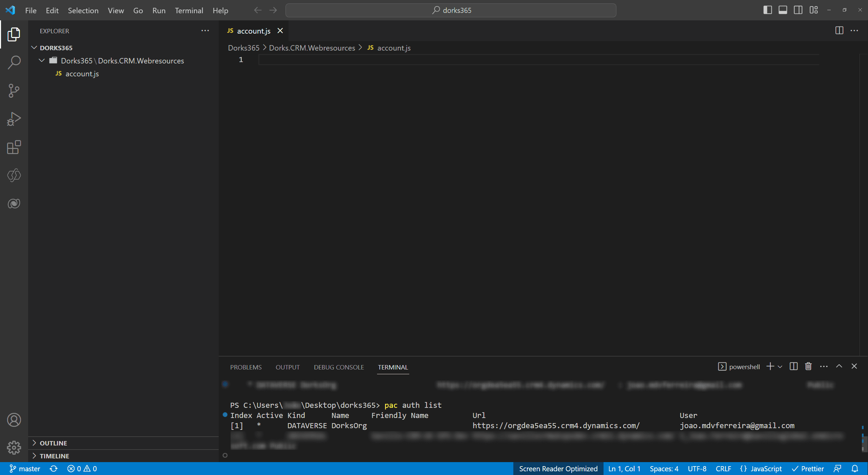The image size is (868, 475).
Task: Open the Go menu
Action: (x=138, y=11)
